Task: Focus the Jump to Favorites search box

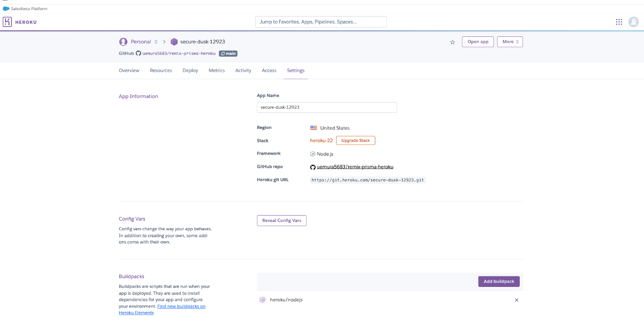Action: coord(321,22)
